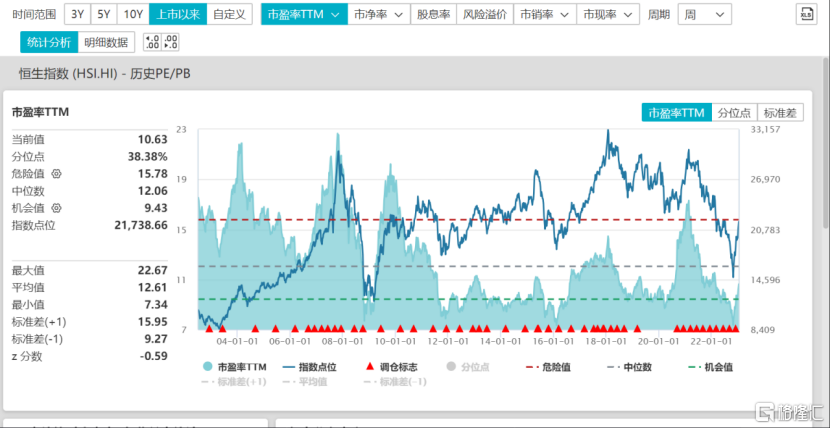Click the 标准差(-1) 9.27 value
Image resolution: width=830 pixels, height=429 pixels.
[155, 339]
